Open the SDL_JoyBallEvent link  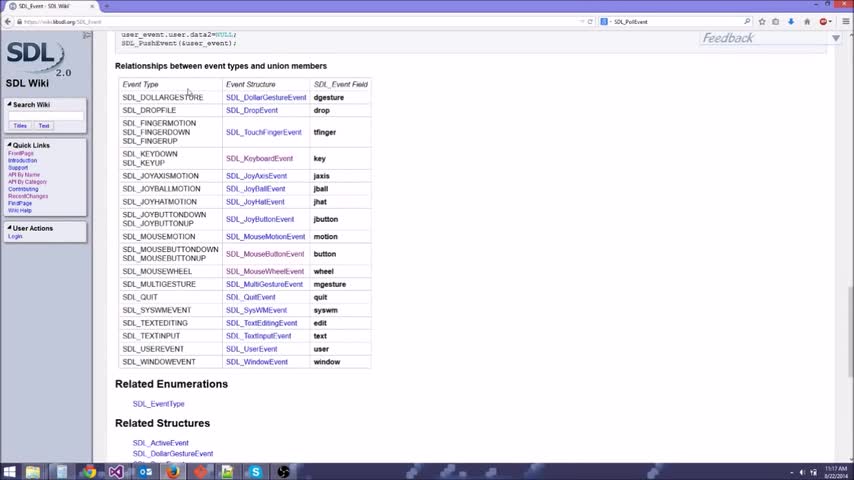click(x=255, y=189)
